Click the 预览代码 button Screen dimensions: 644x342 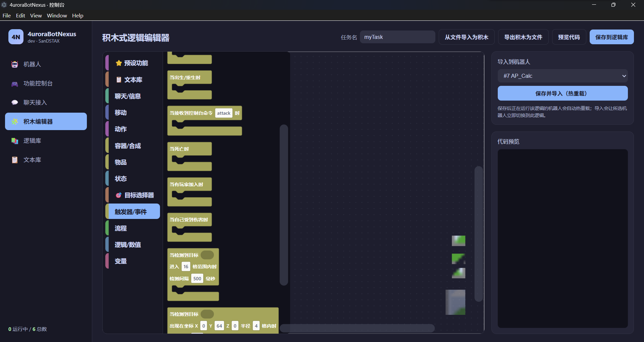(x=569, y=37)
